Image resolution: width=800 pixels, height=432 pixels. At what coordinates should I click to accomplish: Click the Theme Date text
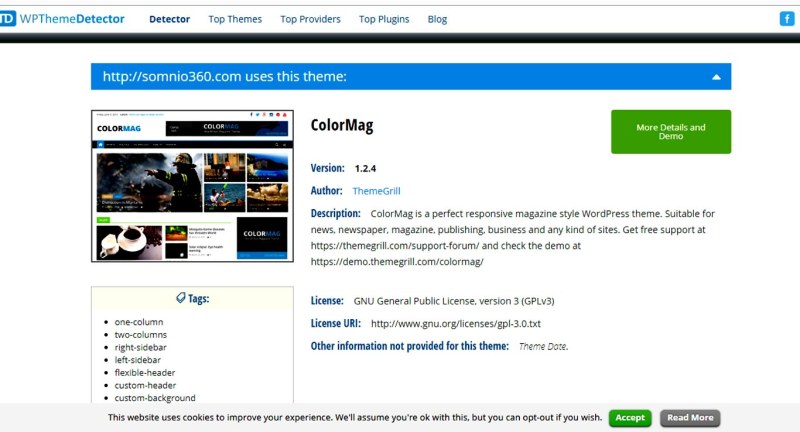[x=543, y=346]
